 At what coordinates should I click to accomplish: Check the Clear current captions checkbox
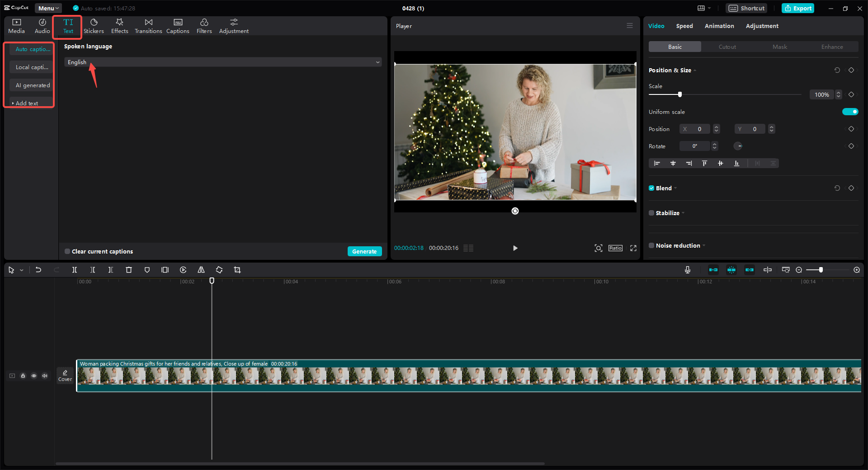pyautogui.click(x=67, y=251)
